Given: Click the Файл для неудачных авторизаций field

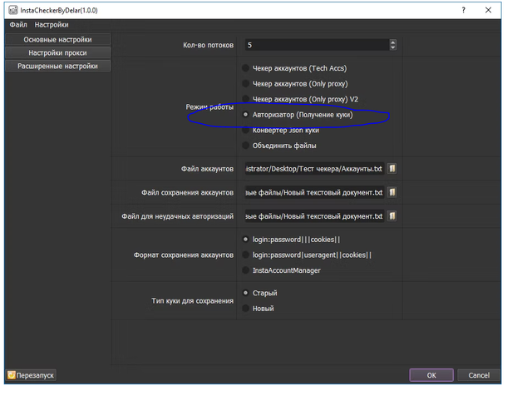Looking at the screenshot, I should 315,216.
